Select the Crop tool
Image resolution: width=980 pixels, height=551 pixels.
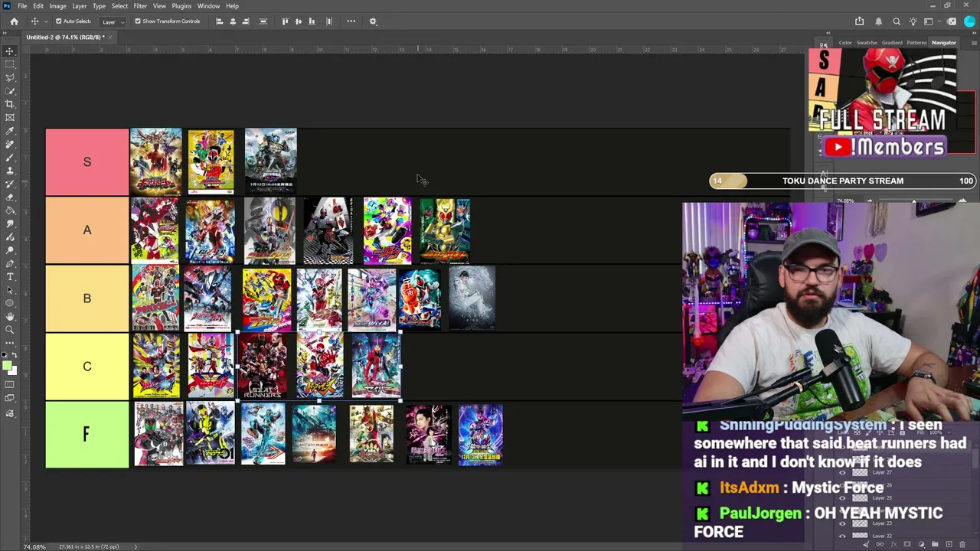tap(10, 104)
